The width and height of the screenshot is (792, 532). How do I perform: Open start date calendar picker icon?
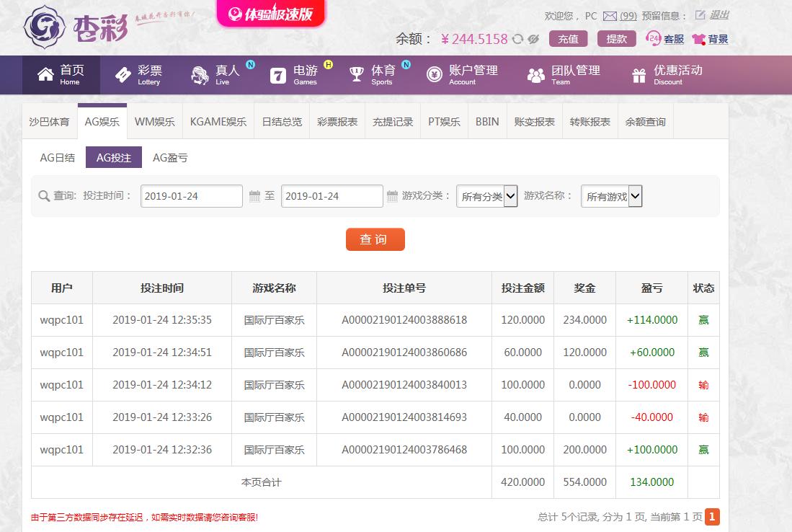254,196
